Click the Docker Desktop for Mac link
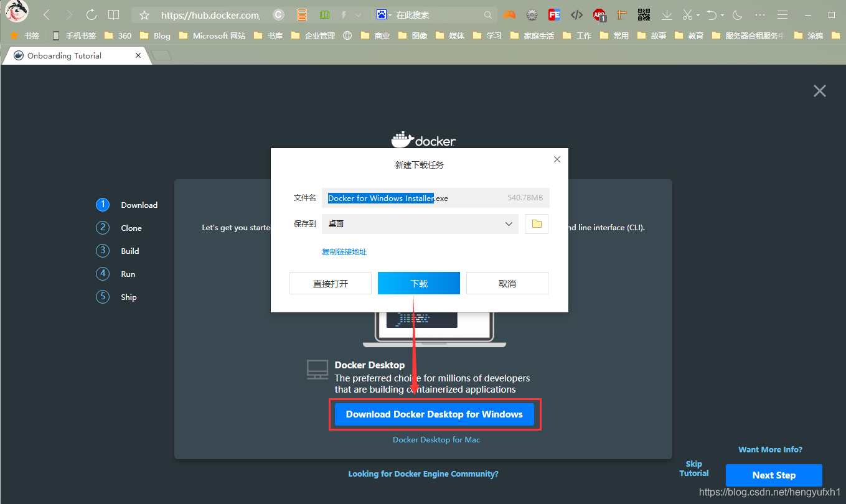846x504 pixels. (436, 439)
